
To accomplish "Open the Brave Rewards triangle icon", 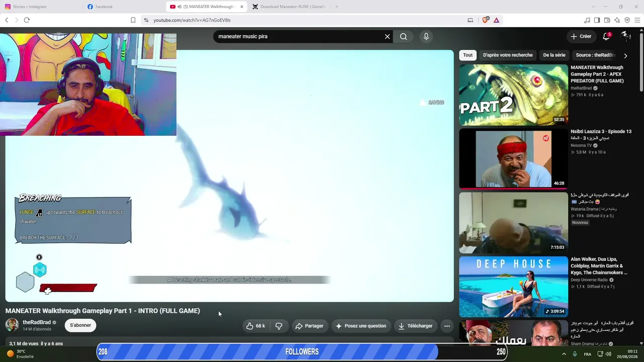I will point(497,20).
